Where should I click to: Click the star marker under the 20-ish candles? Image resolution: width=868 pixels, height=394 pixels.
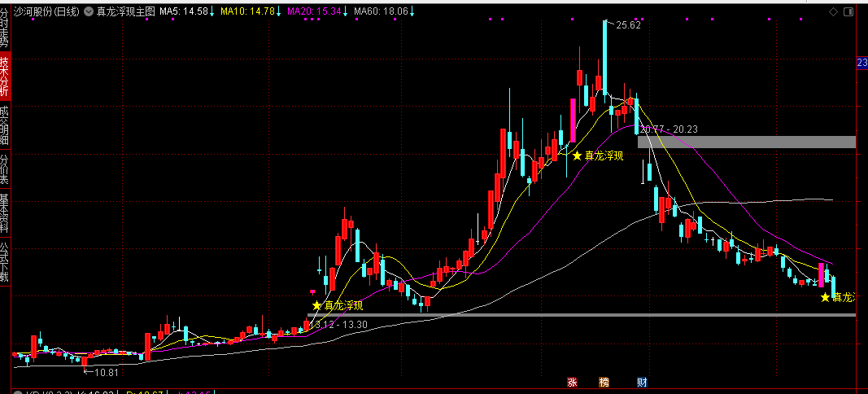tap(577, 155)
